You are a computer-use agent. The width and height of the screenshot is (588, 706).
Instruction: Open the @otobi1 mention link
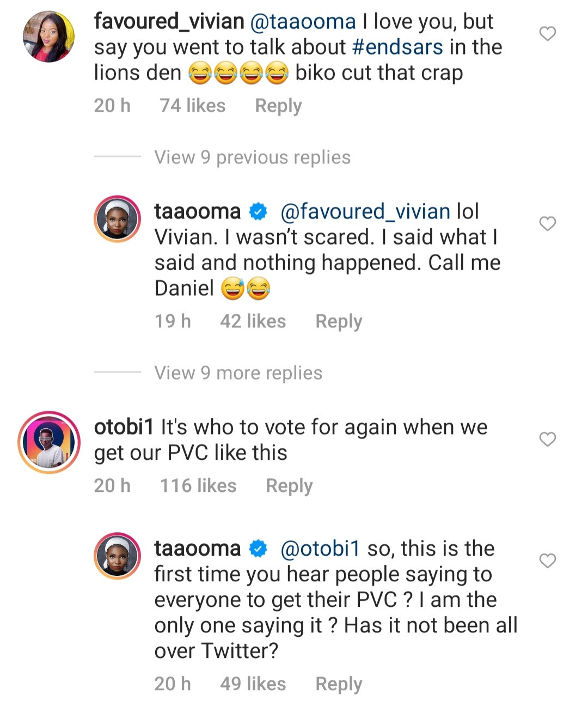pyautogui.click(x=320, y=549)
